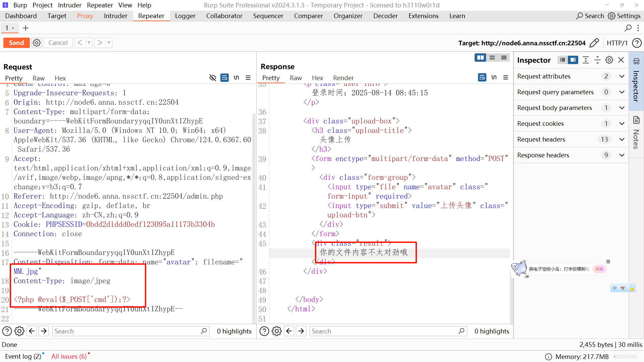Toggle Response show newline characters
Image resolution: width=644 pixels, height=362 pixels.
494,78
